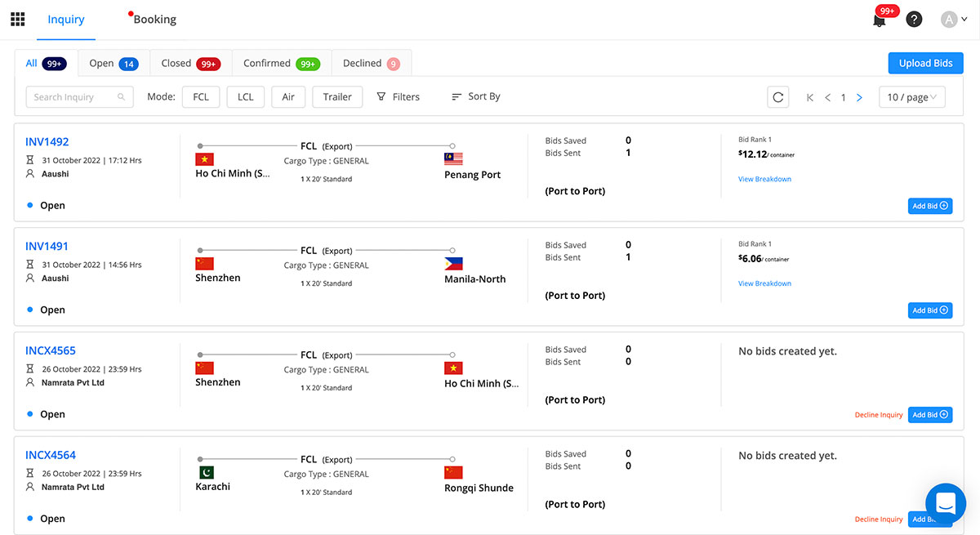Select the Confirmed inquiries tab

(x=282, y=63)
